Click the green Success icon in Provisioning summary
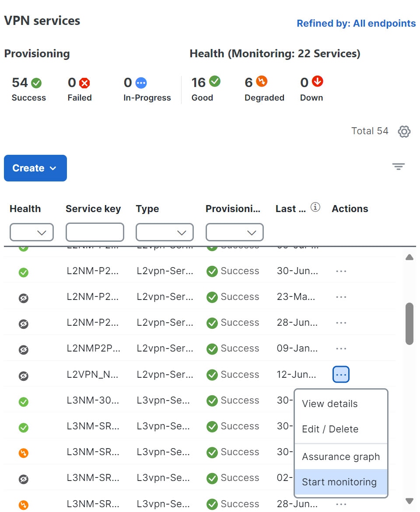The height and width of the screenshot is (512, 420). pyautogui.click(x=37, y=82)
